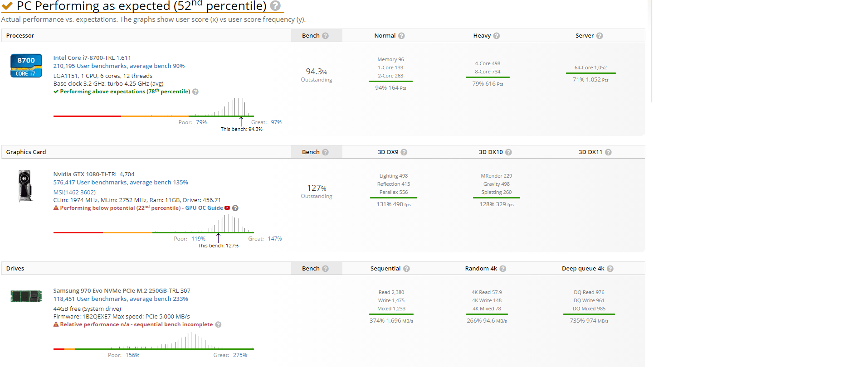The height and width of the screenshot is (367, 868).
Task: Open the GPU OC Guide link
Action: tap(204, 208)
